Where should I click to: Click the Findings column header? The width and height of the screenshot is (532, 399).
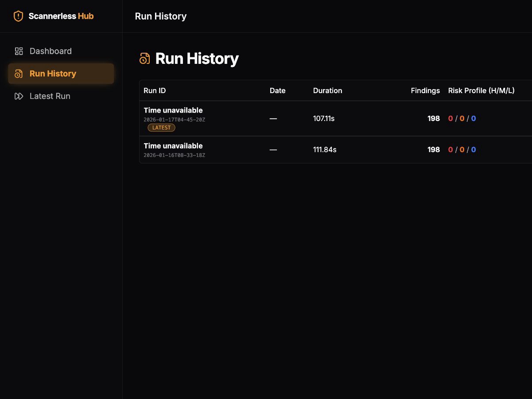[x=425, y=90]
